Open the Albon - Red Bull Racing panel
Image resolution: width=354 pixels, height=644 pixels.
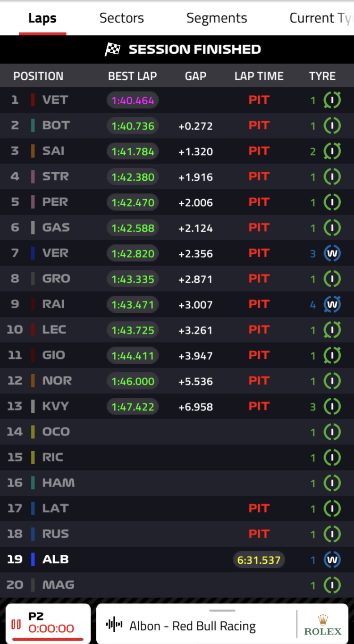point(193,626)
